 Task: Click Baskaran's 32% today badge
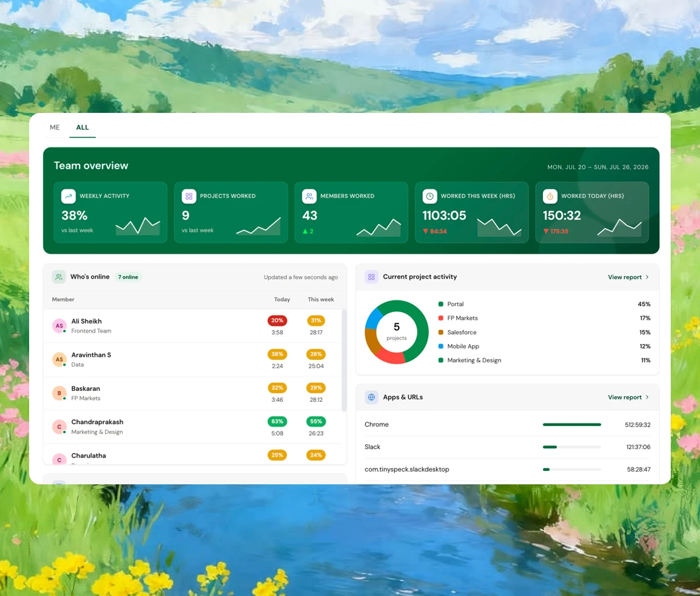pyautogui.click(x=277, y=388)
